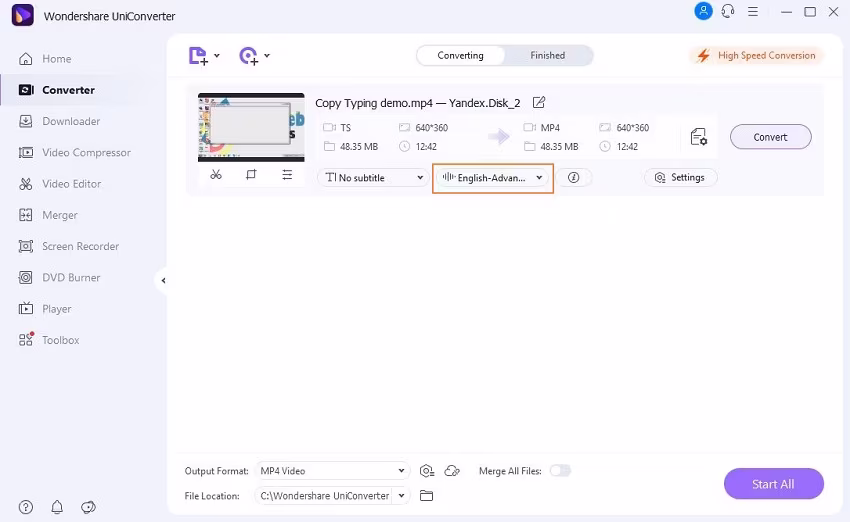Select Merger in the sidebar
The width and height of the screenshot is (850, 522).
60,215
